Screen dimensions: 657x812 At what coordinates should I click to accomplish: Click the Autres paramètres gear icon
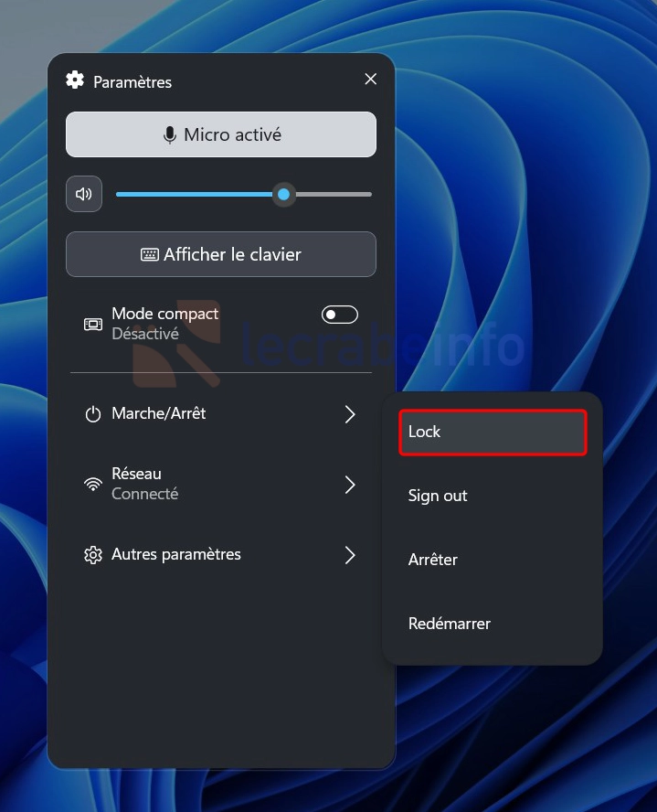click(93, 555)
